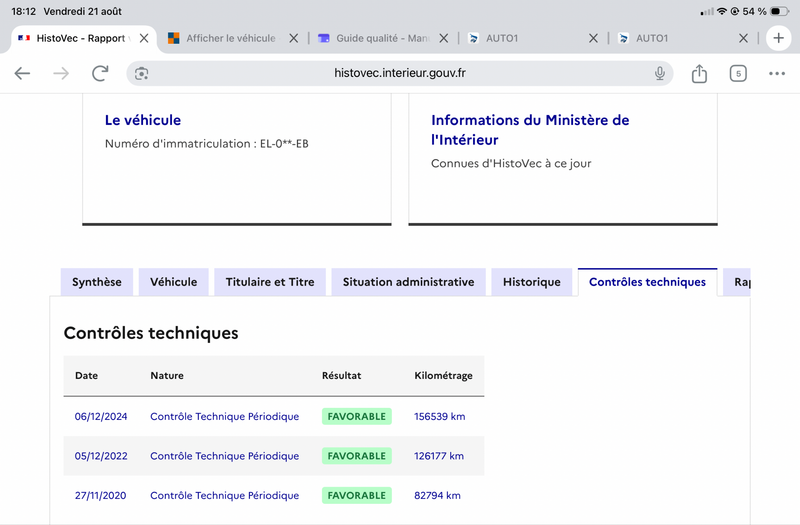The width and height of the screenshot is (800, 525).
Task: Click the mileage 126177 km
Action: [439, 456]
